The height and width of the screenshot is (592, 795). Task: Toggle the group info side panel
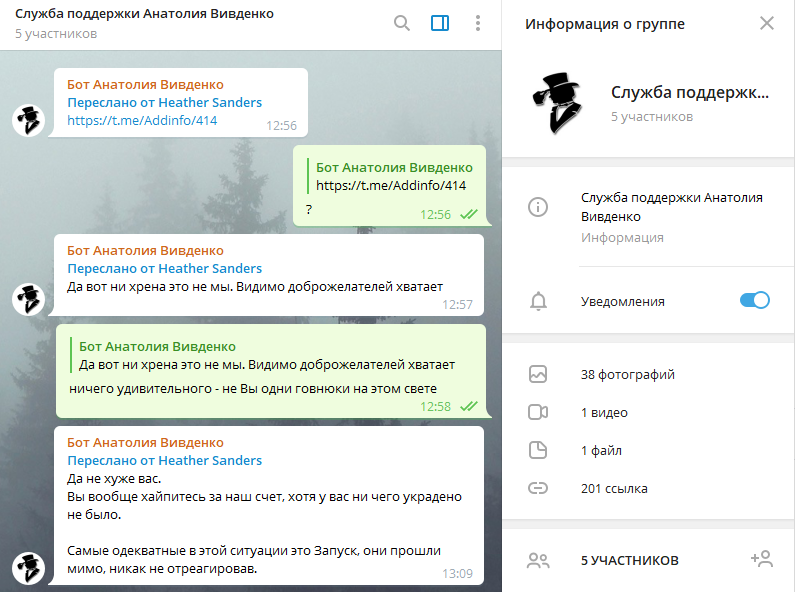tap(440, 23)
